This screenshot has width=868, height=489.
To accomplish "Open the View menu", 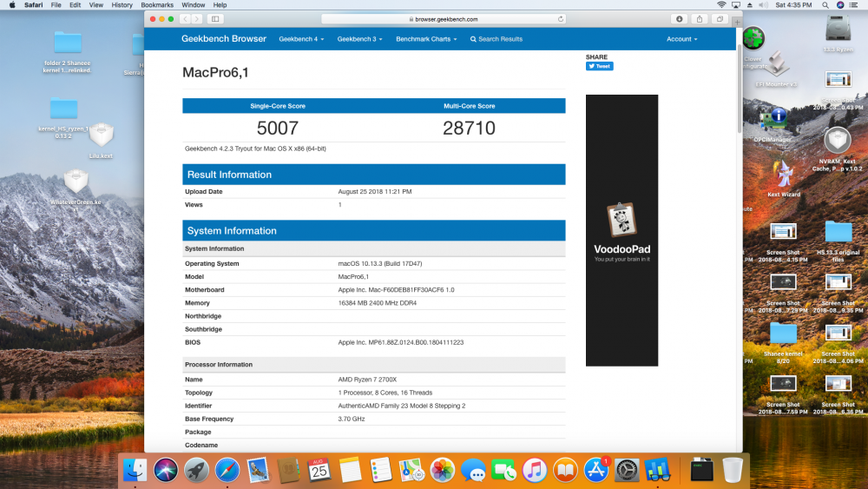I will [x=96, y=5].
